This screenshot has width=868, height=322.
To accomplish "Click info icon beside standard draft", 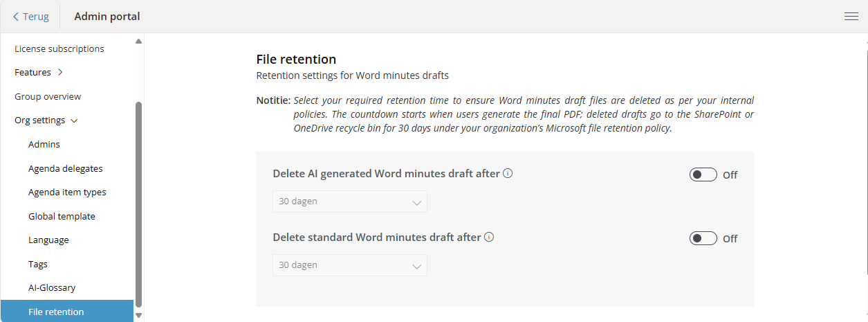I will click(489, 237).
